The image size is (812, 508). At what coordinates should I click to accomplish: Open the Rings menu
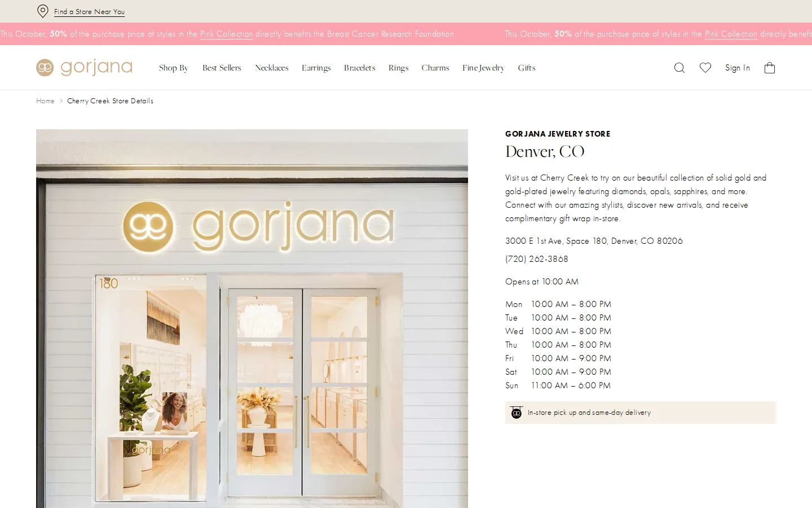click(399, 68)
